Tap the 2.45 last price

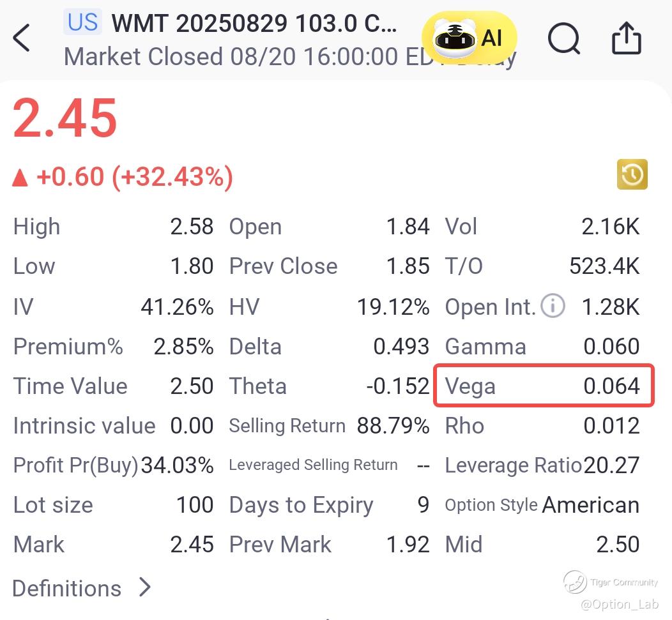pos(65,118)
